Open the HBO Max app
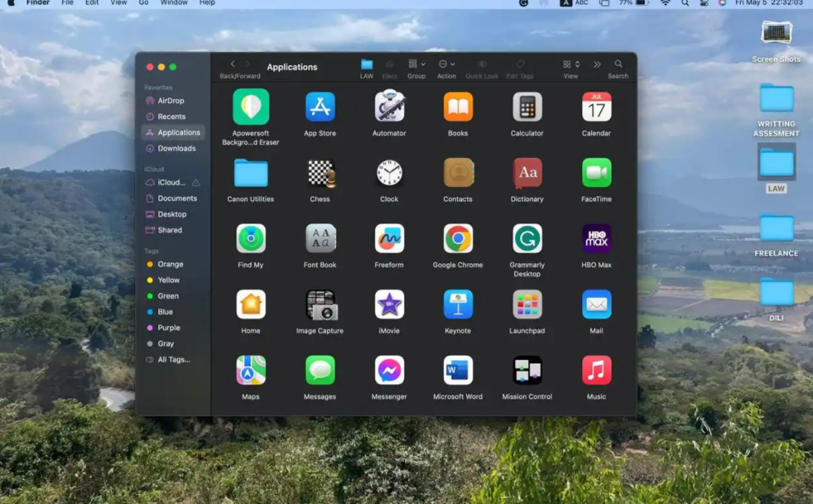The image size is (813, 504). click(596, 239)
